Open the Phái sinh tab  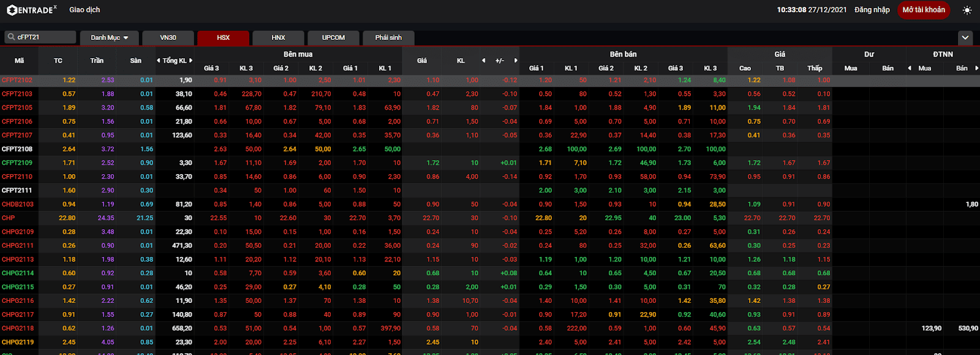click(x=388, y=37)
